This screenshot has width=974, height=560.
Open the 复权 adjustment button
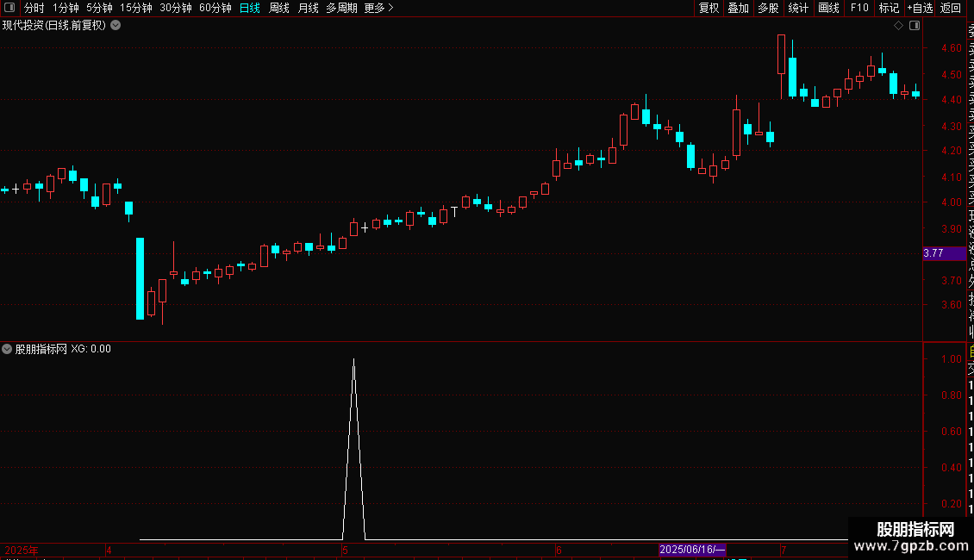tap(709, 8)
